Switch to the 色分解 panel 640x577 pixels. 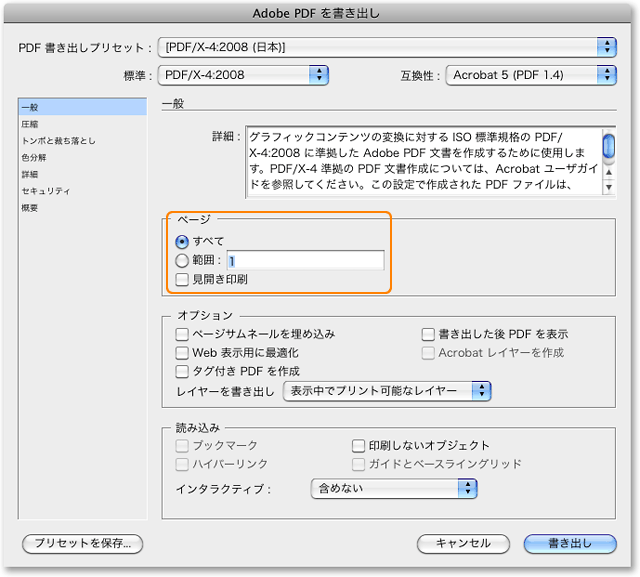click(x=33, y=157)
